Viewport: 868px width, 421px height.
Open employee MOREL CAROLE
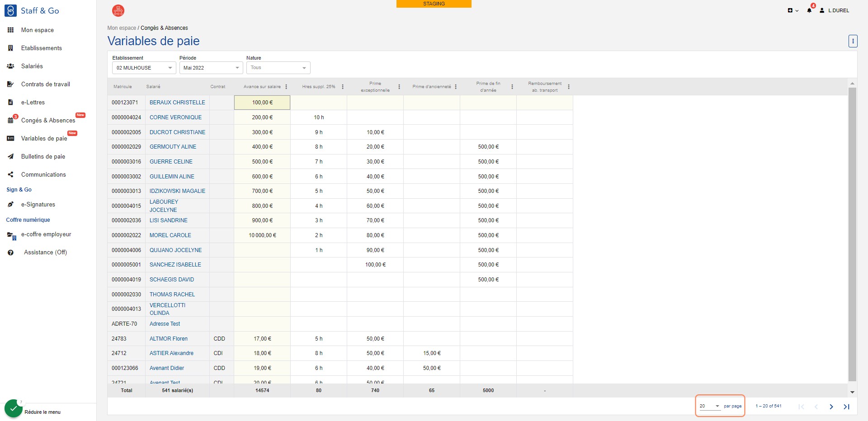(x=170, y=235)
